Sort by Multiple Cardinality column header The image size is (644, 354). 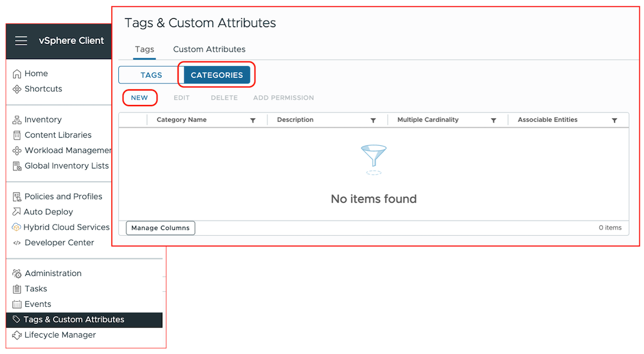[428, 120]
